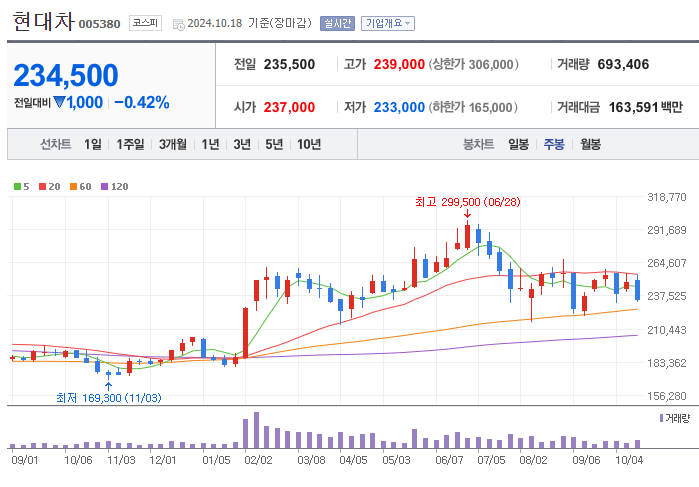This screenshot has width=699, height=487.
Task: Click the 고가 value 239,000
Action: (x=399, y=64)
